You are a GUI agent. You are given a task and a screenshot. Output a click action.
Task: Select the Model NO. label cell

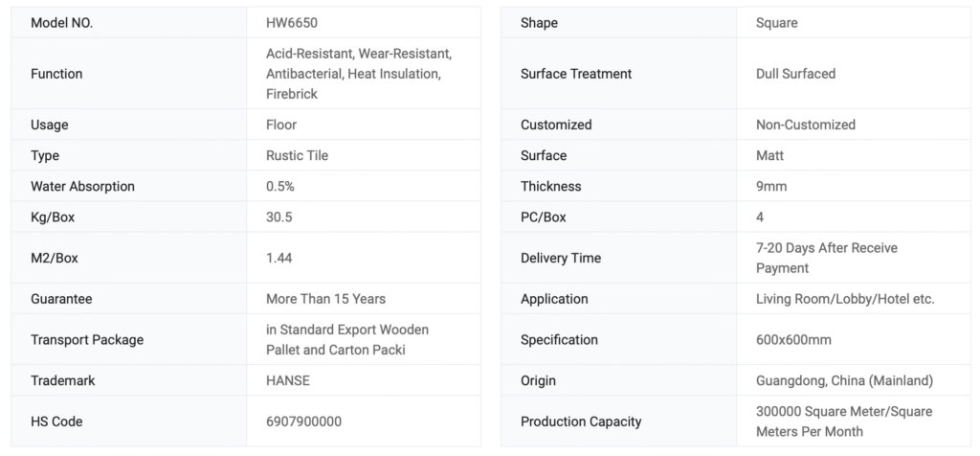coord(62,23)
